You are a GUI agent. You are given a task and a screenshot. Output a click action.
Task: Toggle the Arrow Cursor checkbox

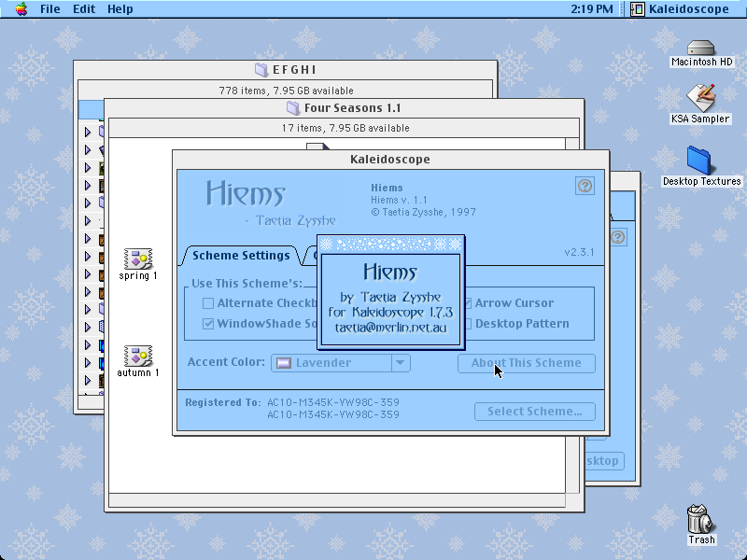pyautogui.click(x=469, y=303)
